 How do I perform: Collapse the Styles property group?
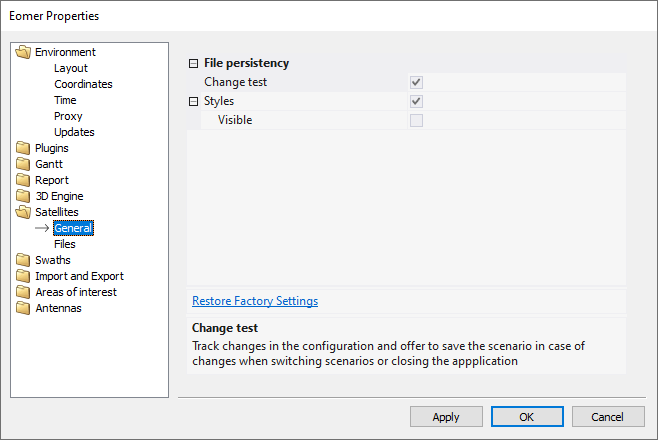click(194, 101)
